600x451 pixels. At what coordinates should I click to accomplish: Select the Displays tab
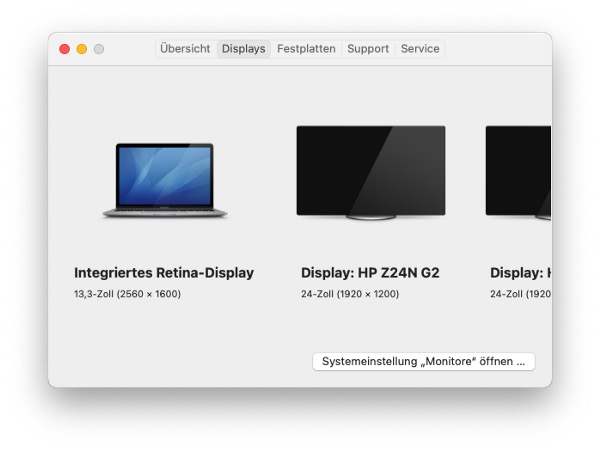point(243,49)
